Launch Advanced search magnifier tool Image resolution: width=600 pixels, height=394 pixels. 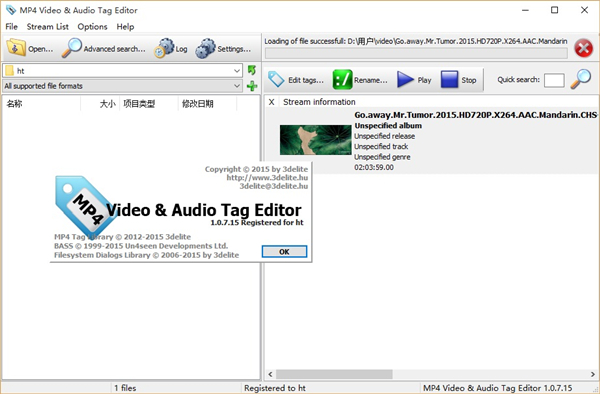pyautogui.click(x=72, y=48)
